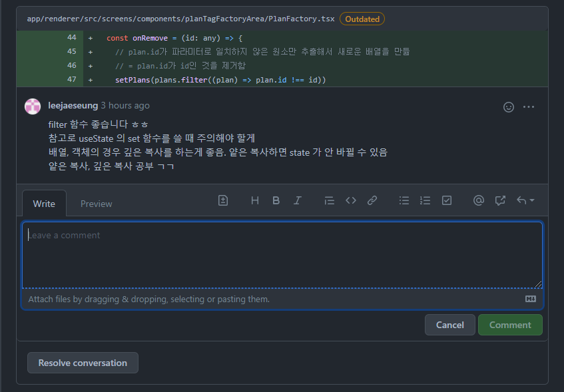Insert a quote block
Viewport: 564px width, 392px height.
329,200
